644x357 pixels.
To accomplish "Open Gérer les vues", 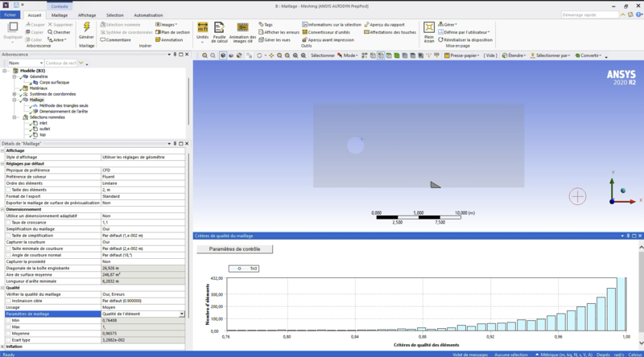I will pyautogui.click(x=275, y=40).
